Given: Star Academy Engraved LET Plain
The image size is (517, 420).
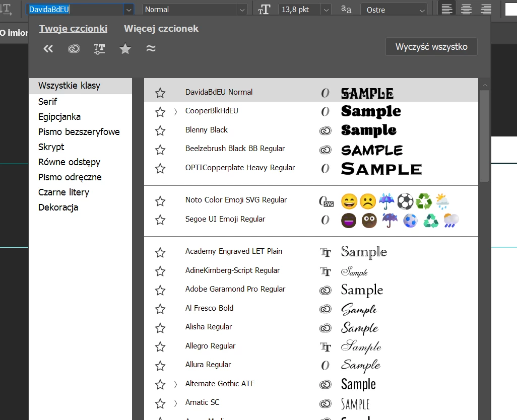Looking at the screenshot, I should [160, 253].
